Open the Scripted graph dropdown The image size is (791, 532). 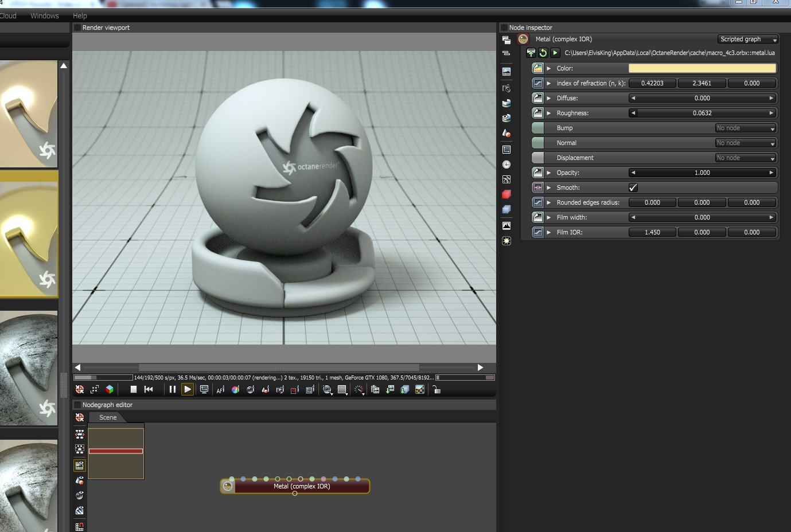[x=748, y=39]
